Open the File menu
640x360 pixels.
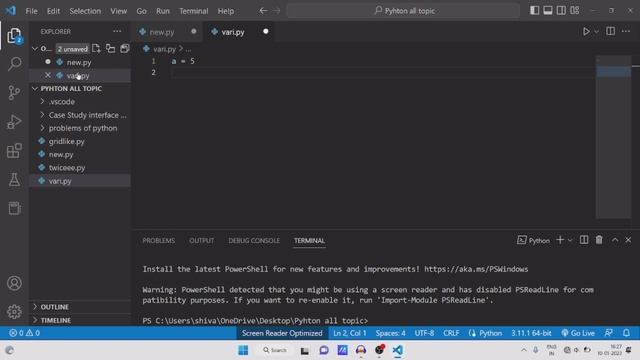tap(31, 11)
